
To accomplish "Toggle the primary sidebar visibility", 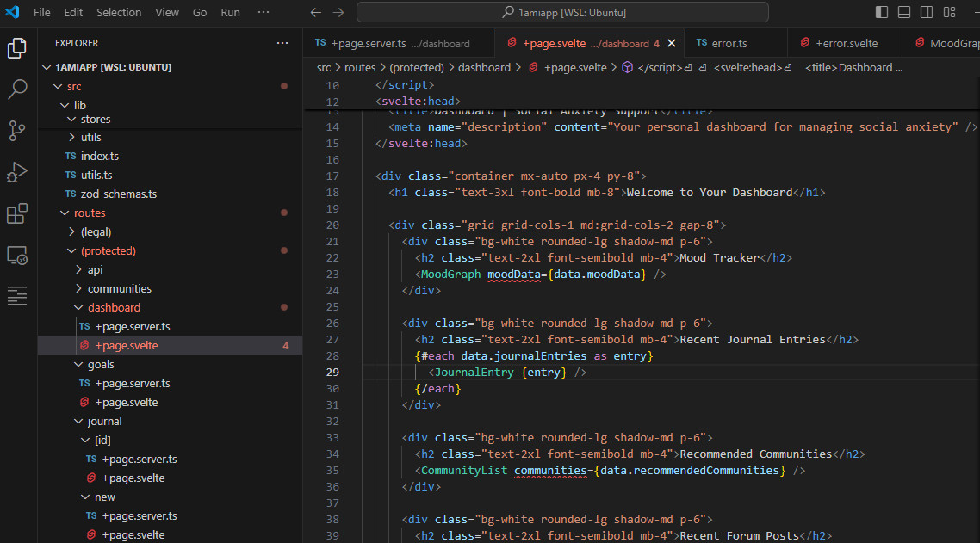I will point(881,11).
